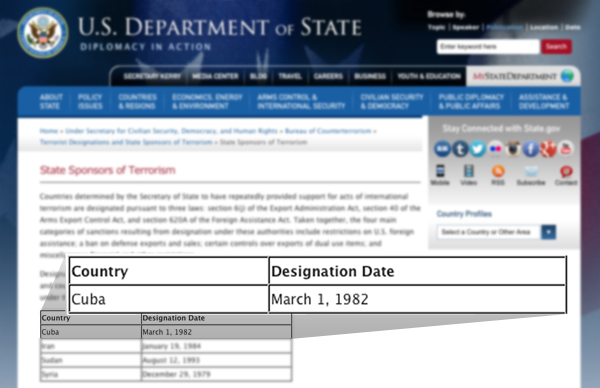
Task: Click the Mobile phone icon
Action: pyautogui.click(x=440, y=171)
